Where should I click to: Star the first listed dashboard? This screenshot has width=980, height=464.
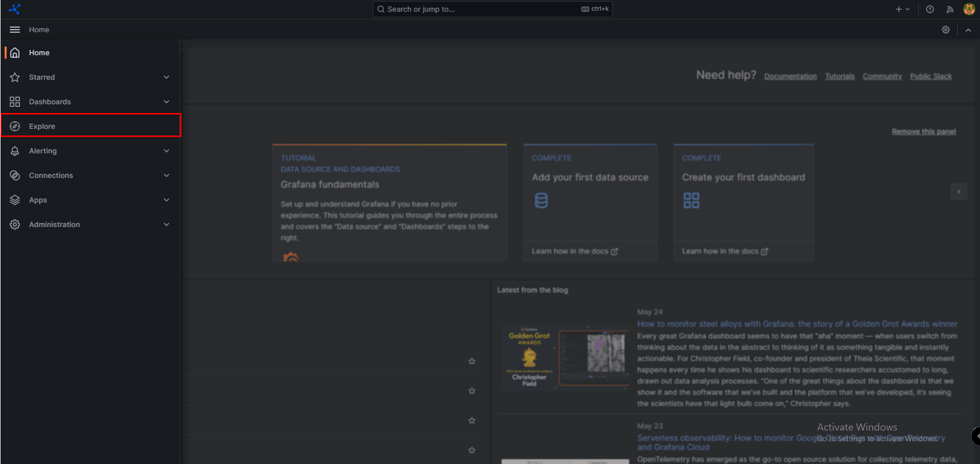[x=472, y=361]
